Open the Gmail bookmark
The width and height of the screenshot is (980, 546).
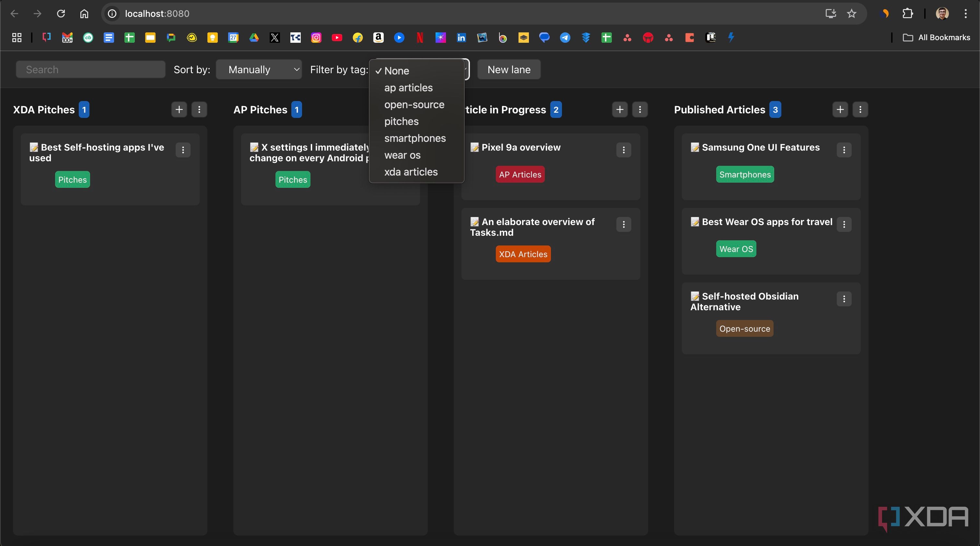pyautogui.click(x=67, y=37)
